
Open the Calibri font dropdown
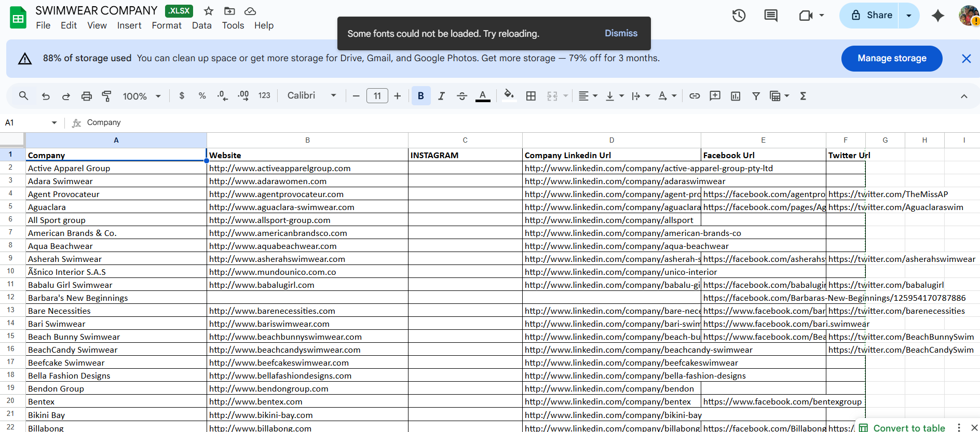312,96
